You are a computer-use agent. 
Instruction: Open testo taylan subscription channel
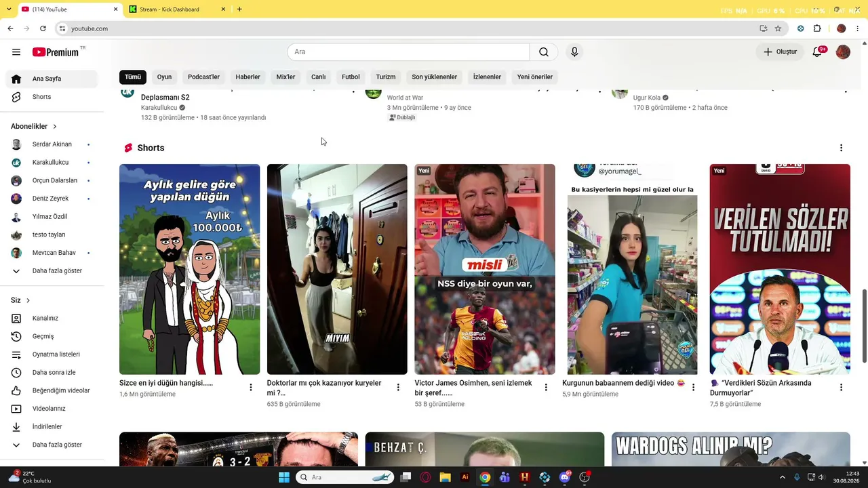tap(53, 235)
